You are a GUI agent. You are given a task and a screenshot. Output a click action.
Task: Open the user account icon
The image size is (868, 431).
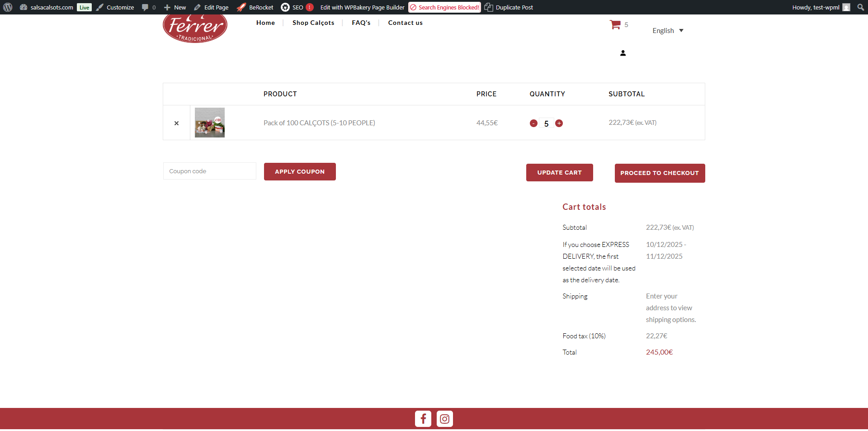[x=623, y=53]
